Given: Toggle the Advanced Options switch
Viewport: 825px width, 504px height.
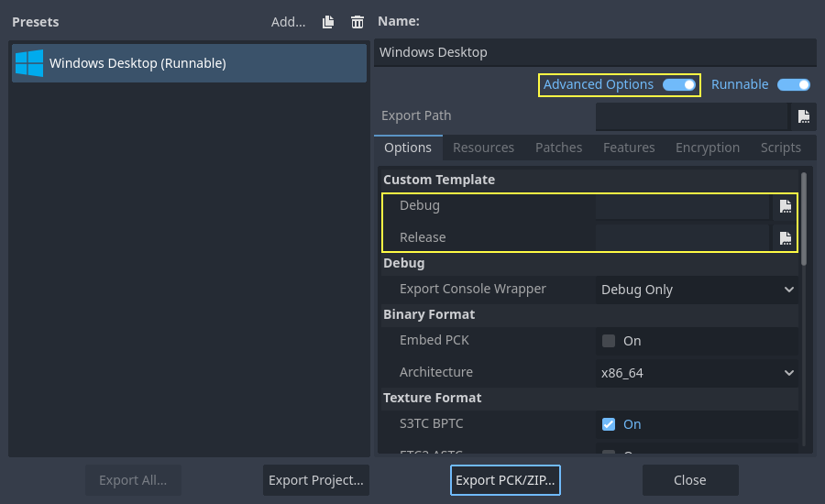Looking at the screenshot, I should pyautogui.click(x=679, y=85).
